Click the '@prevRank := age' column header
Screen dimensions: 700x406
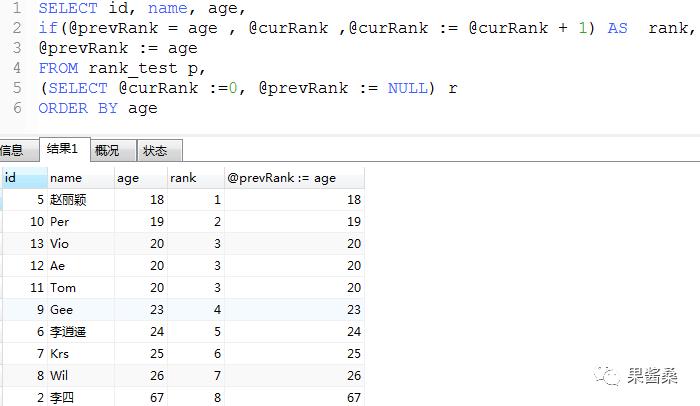[x=294, y=178]
